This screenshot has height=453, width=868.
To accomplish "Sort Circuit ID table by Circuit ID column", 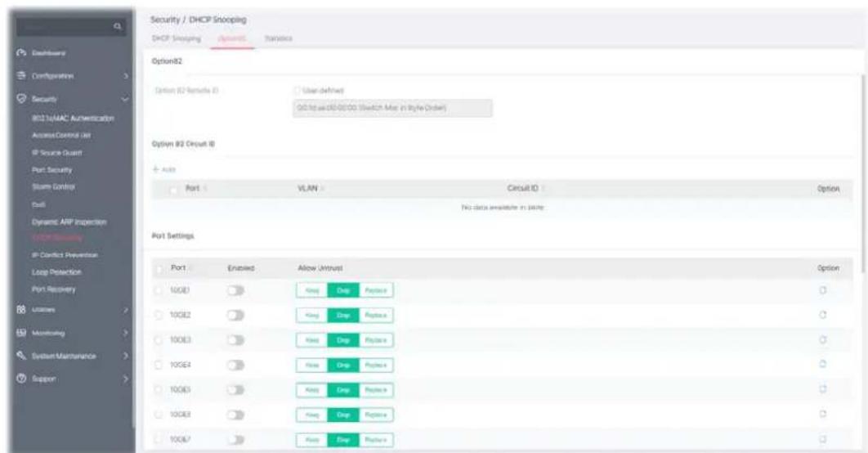I will pos(544,189).
